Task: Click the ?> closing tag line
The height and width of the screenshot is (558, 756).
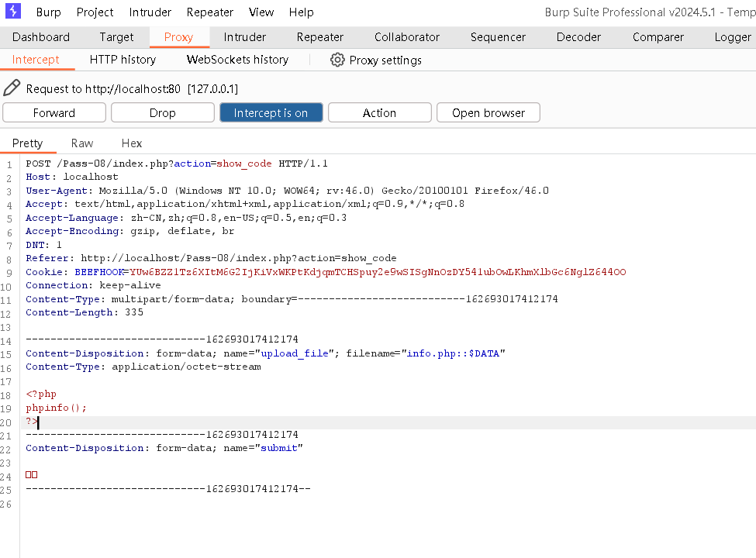Action: pos(32,421)
